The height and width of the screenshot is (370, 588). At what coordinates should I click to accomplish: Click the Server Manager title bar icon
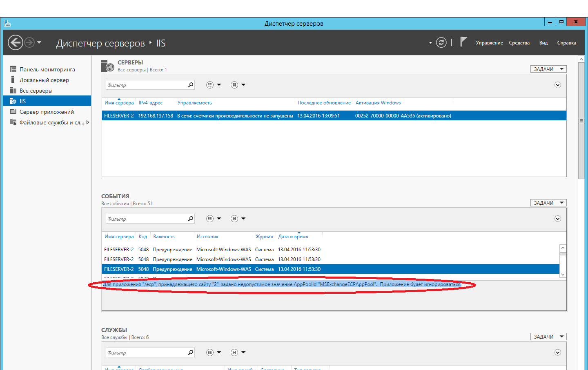tap(7, 23)
